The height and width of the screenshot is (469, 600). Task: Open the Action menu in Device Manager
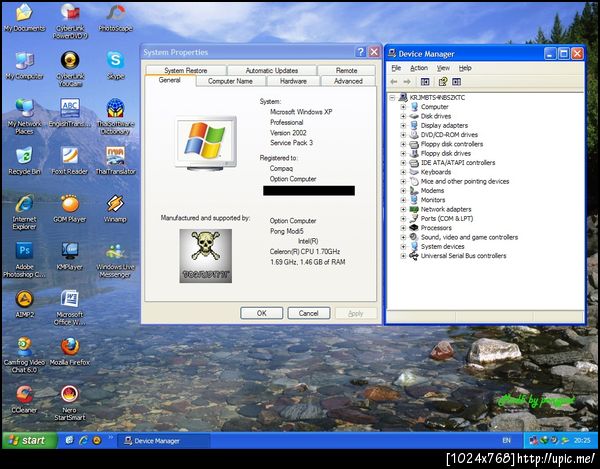(x=419, y=68)
